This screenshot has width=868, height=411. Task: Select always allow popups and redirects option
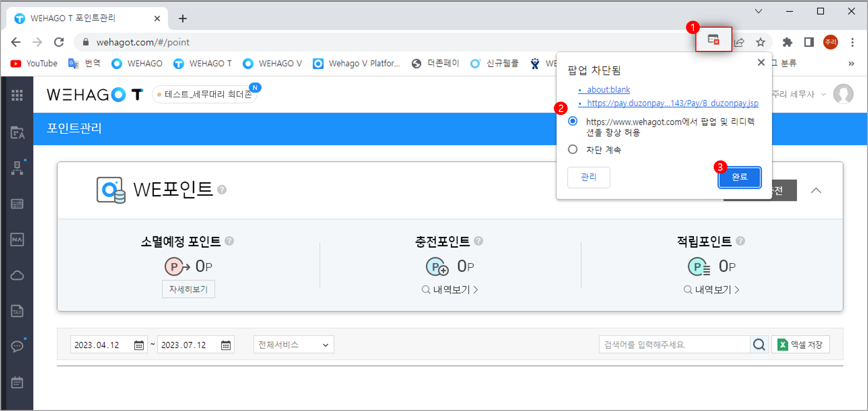573,121
